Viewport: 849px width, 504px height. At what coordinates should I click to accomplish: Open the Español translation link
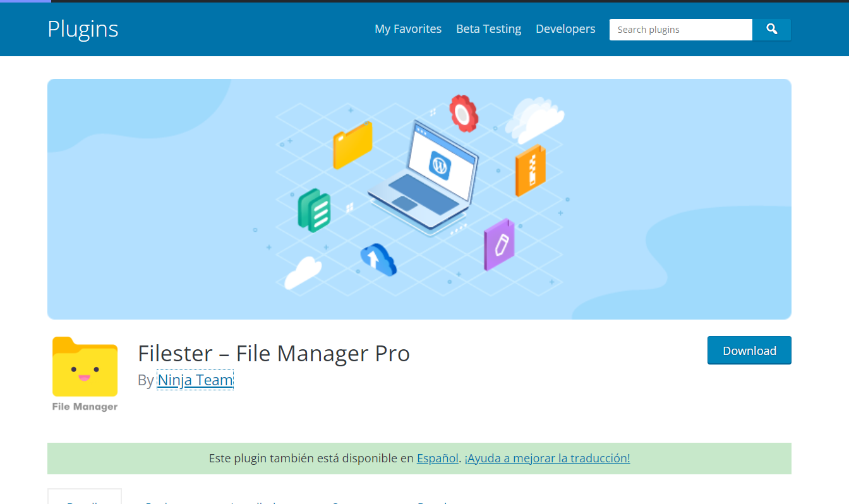438,459
